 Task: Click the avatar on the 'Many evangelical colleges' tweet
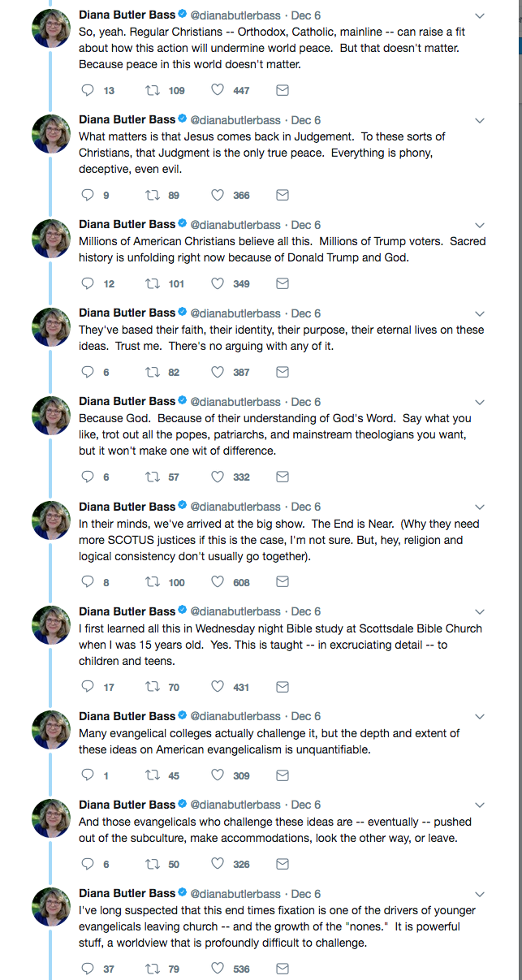pos(51,730)
